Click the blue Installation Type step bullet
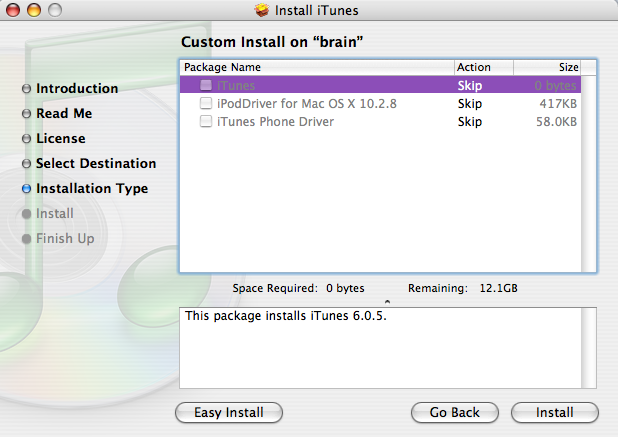Viewport: 618px width, 437px height. click(x=26, y=189)
